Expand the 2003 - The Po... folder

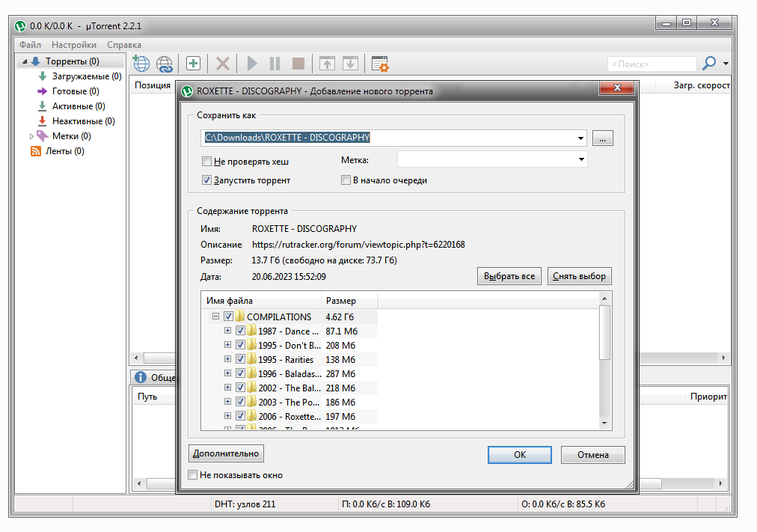click(x=227, y=402)
